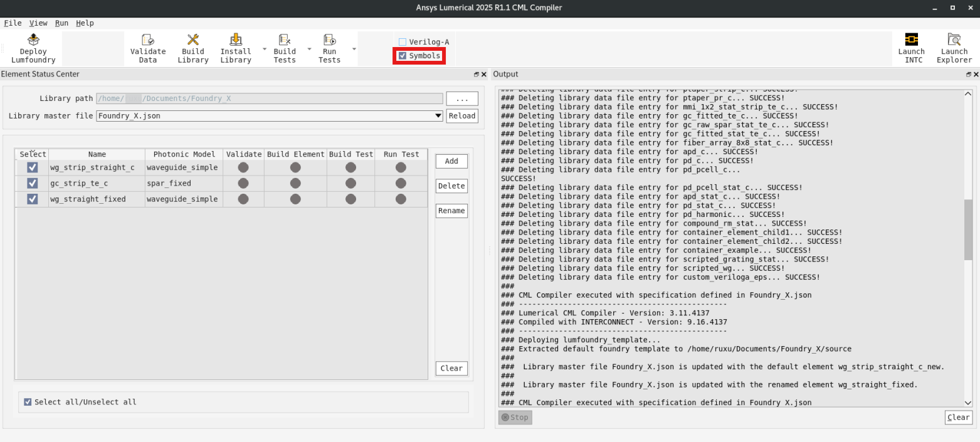Click the Deploy Lumfoundry icon
This screenshot has width=980, height=442.
33,40
